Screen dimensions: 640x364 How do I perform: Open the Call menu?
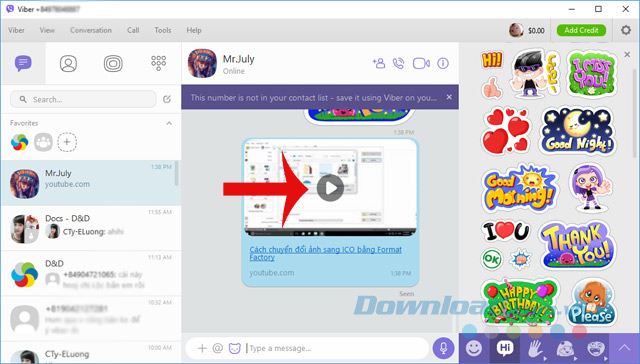coord(133,30)
